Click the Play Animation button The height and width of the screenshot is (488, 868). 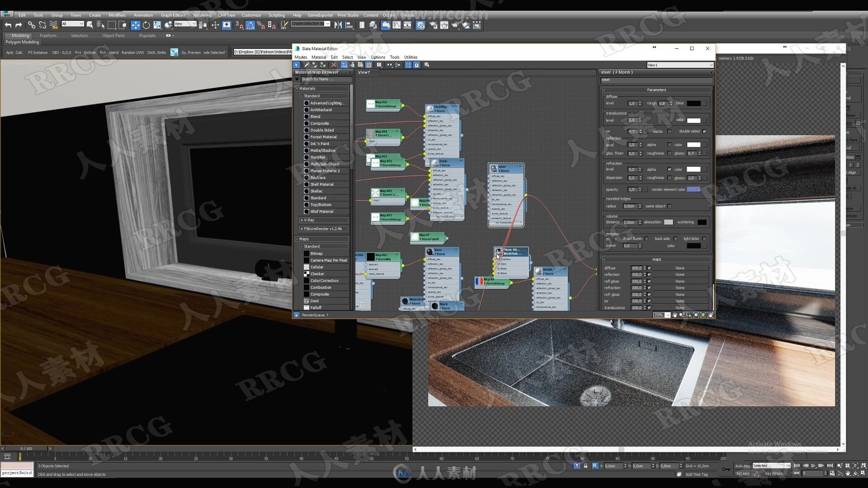(x=813, y=465)
